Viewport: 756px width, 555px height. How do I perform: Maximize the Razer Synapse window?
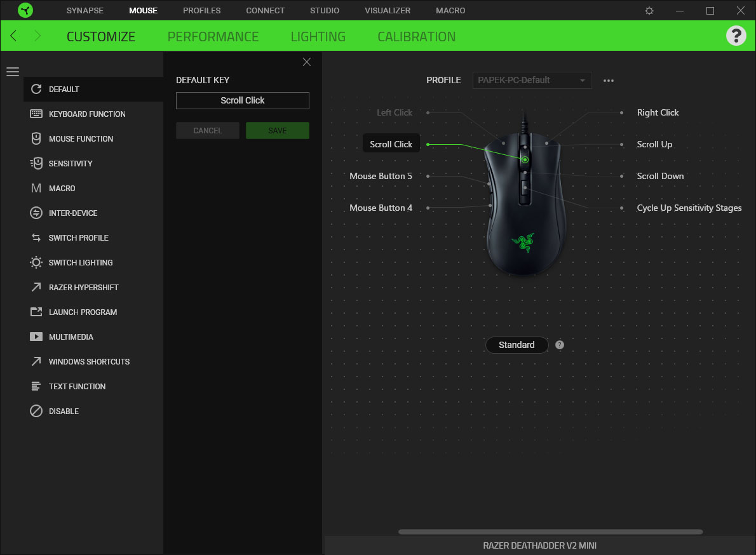[710, 11]
